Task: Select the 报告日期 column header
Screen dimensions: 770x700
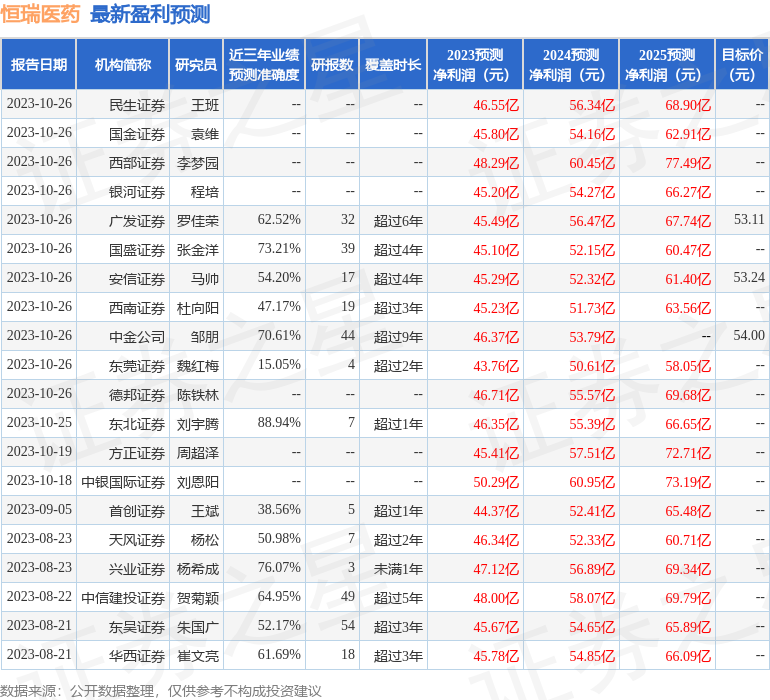Action: point(39,64)
